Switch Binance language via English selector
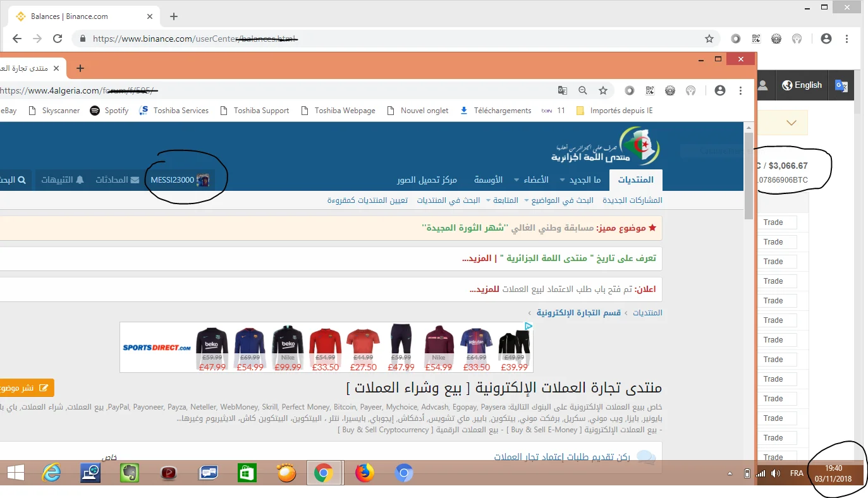 pos(802,85)
